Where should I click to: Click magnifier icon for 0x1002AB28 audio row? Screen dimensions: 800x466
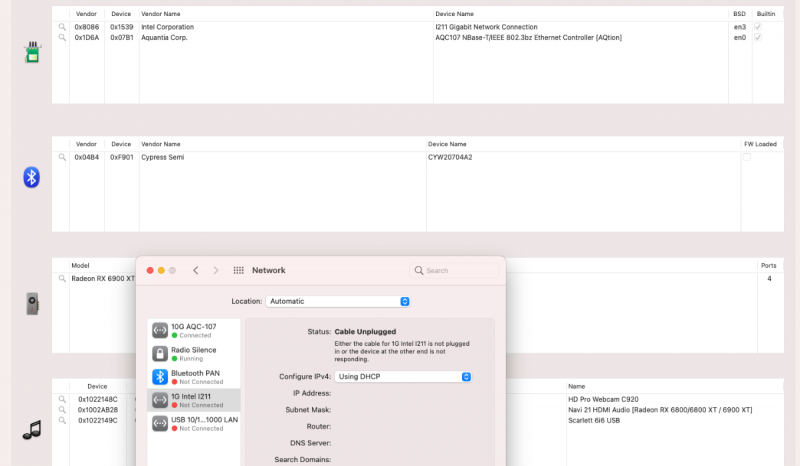click(x=62, y=410)
